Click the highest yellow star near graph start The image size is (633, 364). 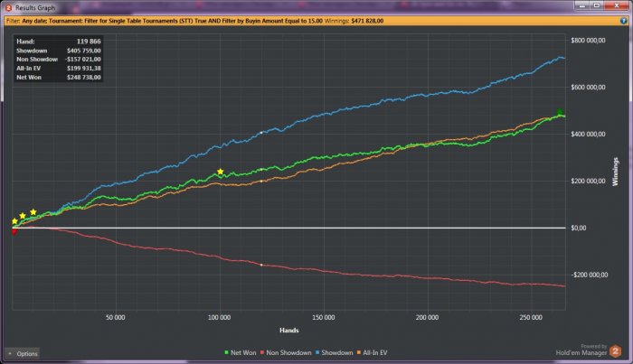click(x=33, y=212)
